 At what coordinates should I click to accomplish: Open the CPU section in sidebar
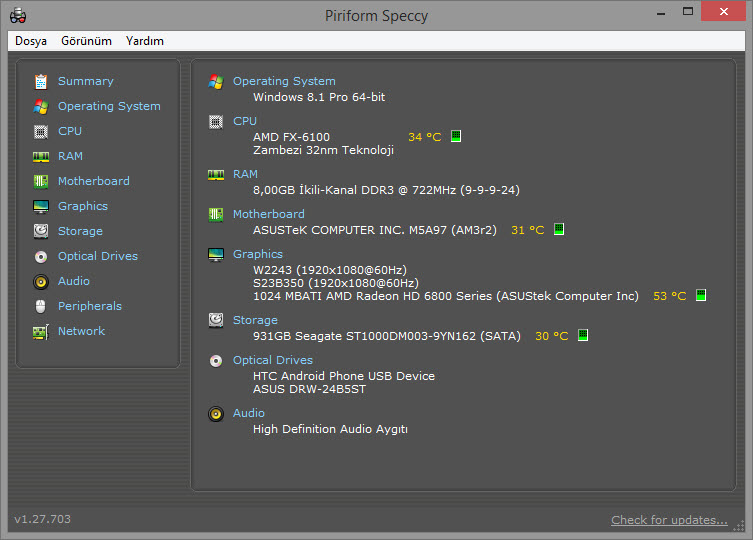pyautogui.click(x=70, y=131)
